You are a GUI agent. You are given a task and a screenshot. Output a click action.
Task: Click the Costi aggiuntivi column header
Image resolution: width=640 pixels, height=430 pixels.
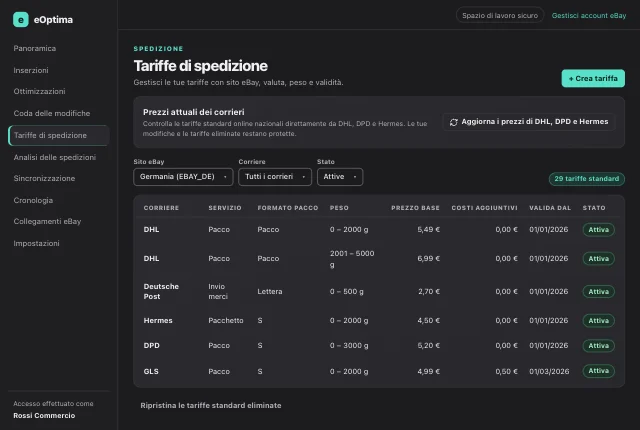(x=484, y=208)
